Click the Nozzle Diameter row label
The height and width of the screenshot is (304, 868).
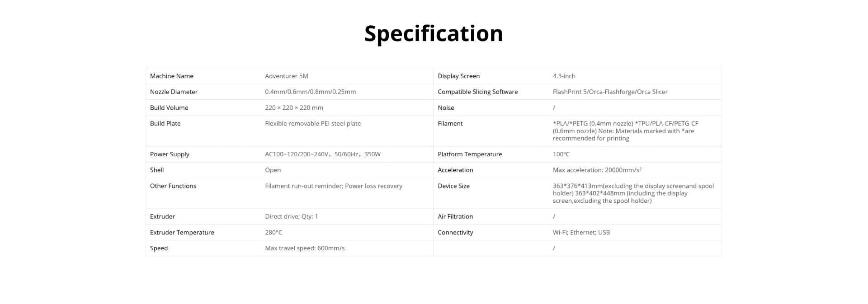174,92
